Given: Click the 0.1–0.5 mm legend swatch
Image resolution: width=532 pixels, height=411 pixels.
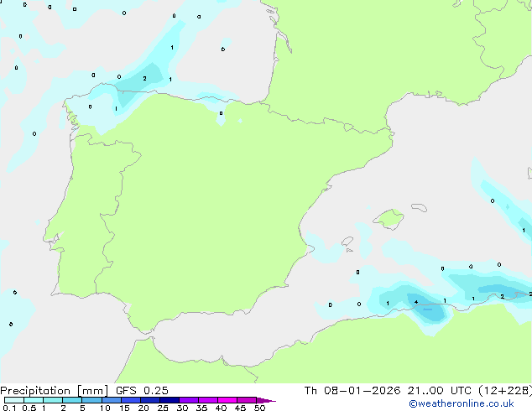Looking at the screenshot, I should 14,400.
